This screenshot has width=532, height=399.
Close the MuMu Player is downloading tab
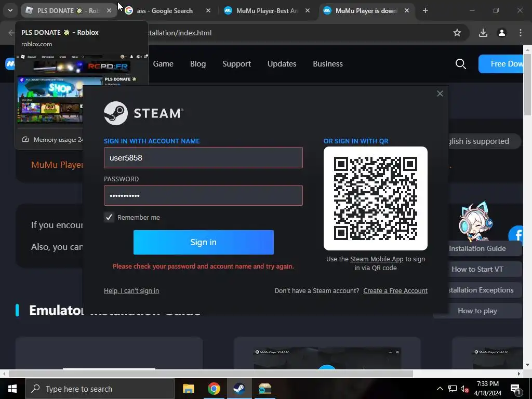(x=406, y=10)
